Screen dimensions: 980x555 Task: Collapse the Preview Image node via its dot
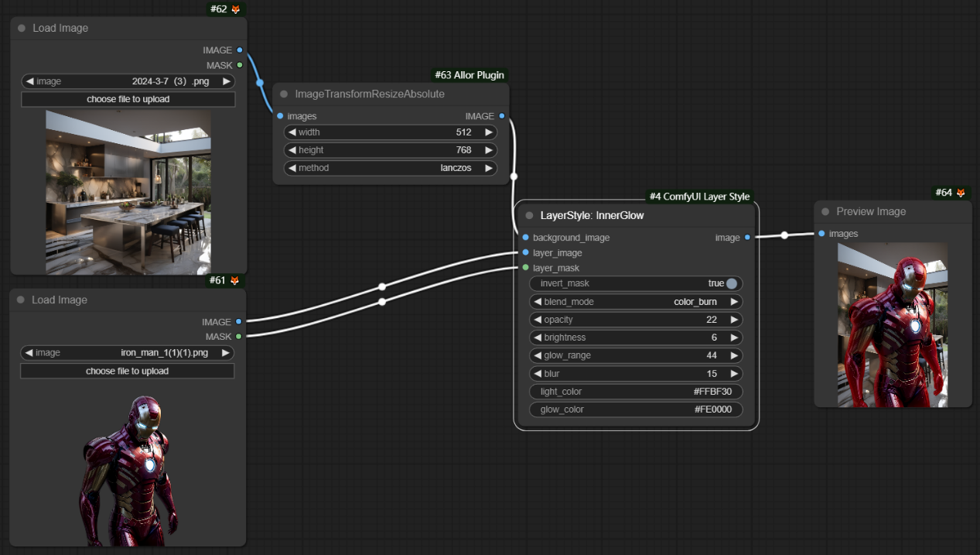click(825, 212)
